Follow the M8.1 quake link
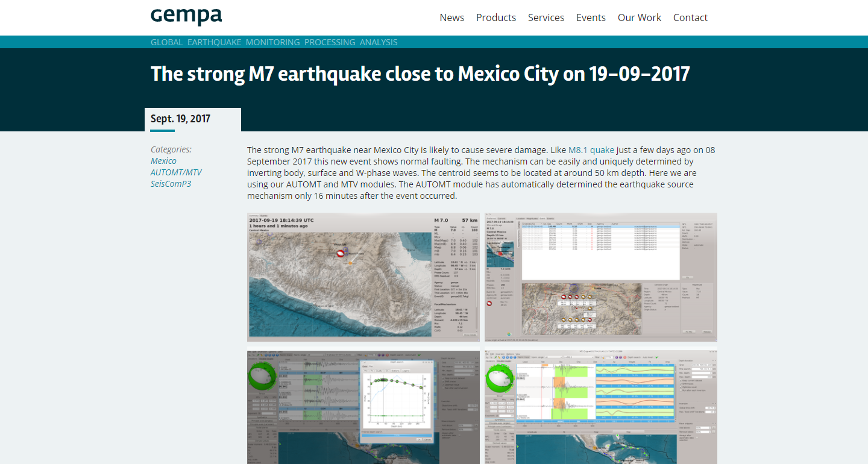868x464 pixels. [591, 150]
